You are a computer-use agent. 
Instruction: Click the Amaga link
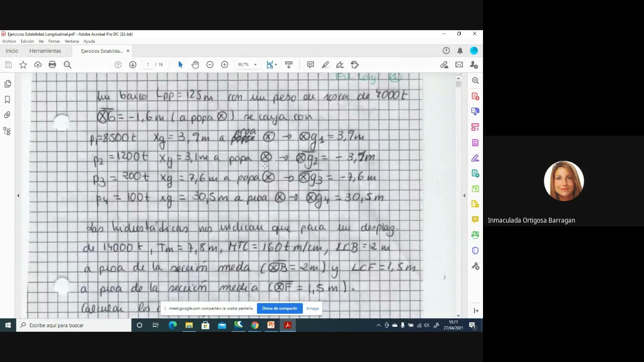[x=312, y=308]
